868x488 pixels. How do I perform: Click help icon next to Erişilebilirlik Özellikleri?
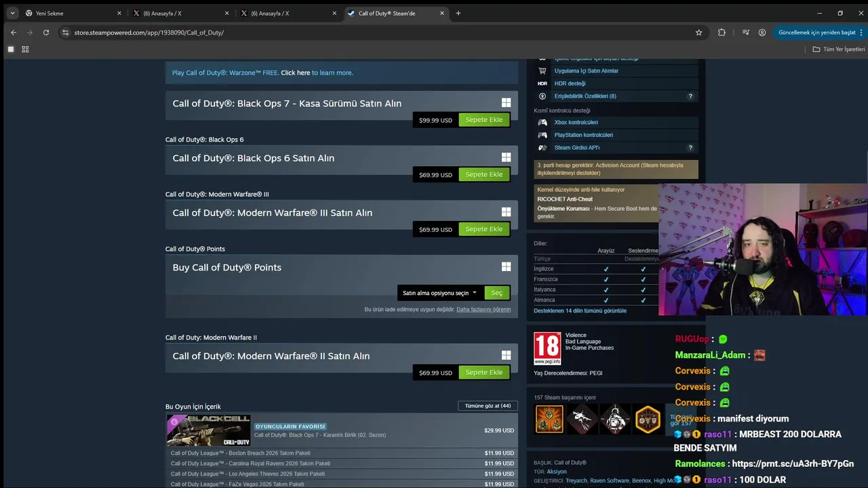(x=690, y=96)
